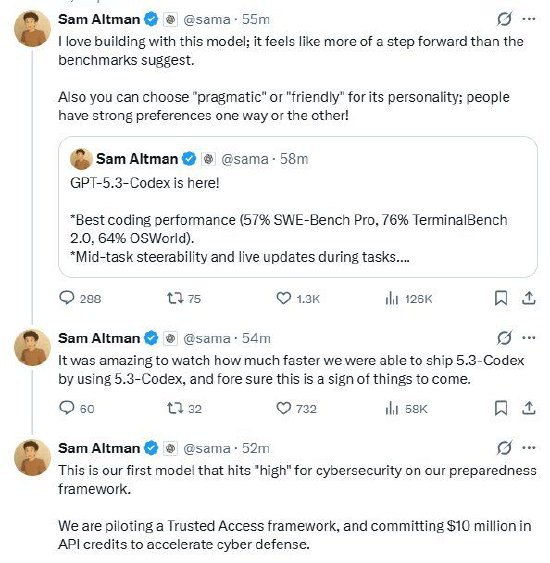
Task: Open Sam Altman name on the 54m tweet
Action: 99,338
